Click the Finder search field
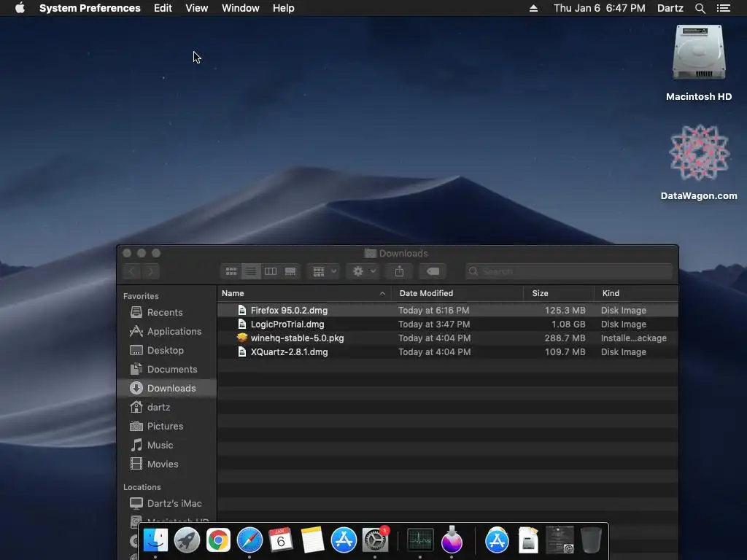The height and width of the screenshot is (560, 747). tap(568, 271)
